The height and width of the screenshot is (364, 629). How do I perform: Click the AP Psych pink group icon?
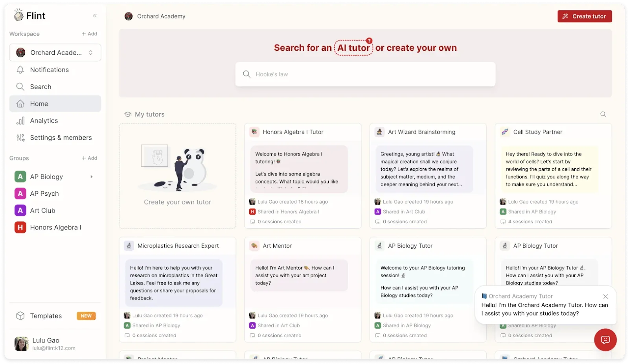pos(20,193)
